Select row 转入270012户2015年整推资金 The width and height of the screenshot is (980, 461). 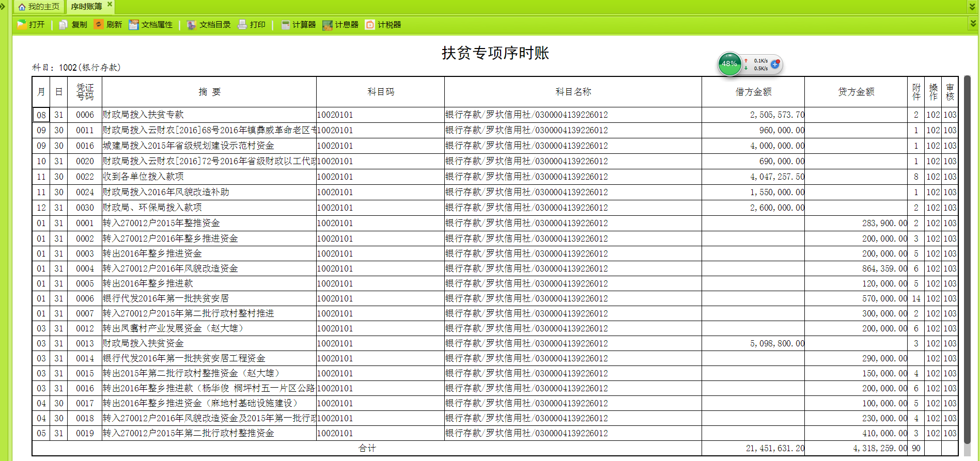click(495, 223)
